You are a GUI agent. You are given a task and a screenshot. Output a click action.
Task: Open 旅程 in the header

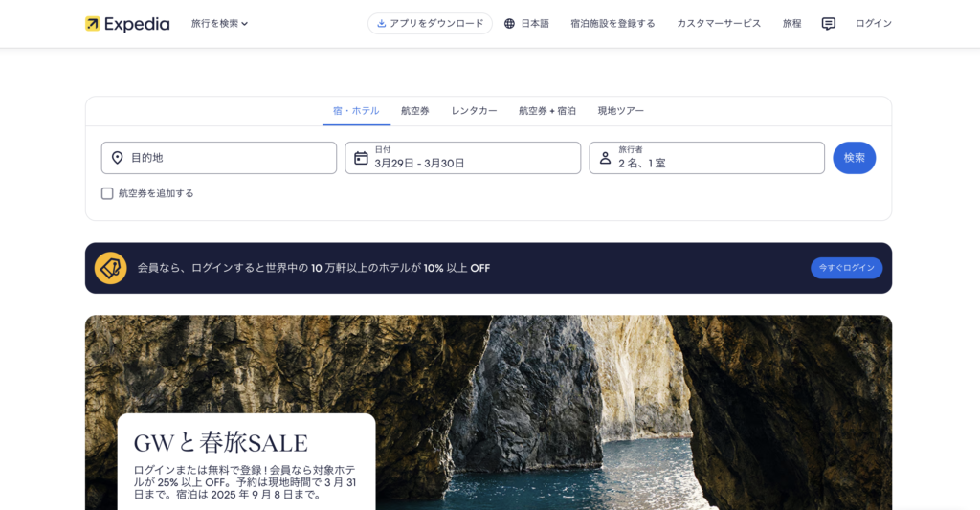[791, 24]
